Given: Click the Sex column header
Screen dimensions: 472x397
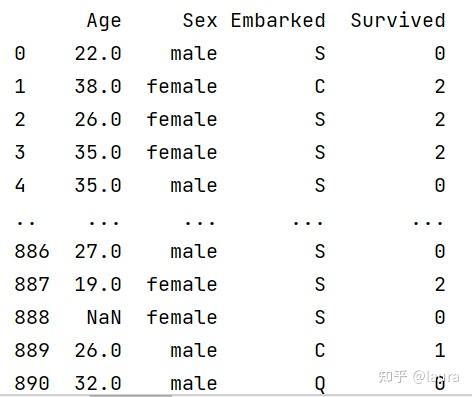Looking at the screenshot, I should pyautogui.click(x=200, y=20).
